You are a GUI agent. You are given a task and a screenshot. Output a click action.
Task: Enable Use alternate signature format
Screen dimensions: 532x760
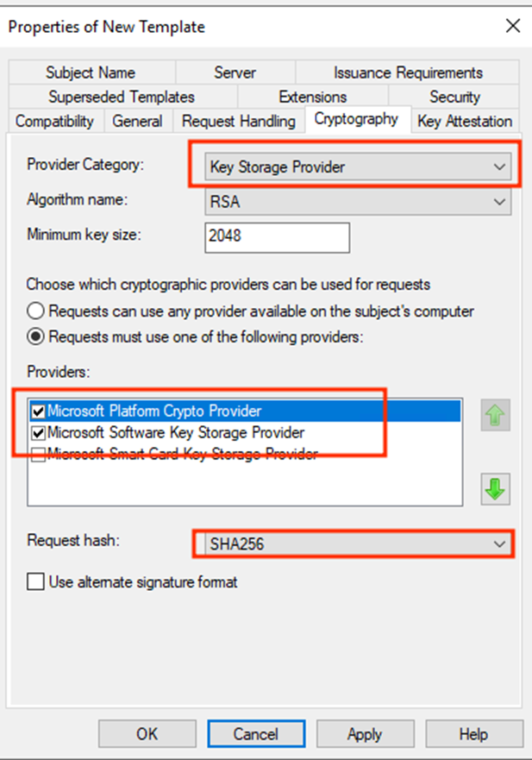pos(36,581)
